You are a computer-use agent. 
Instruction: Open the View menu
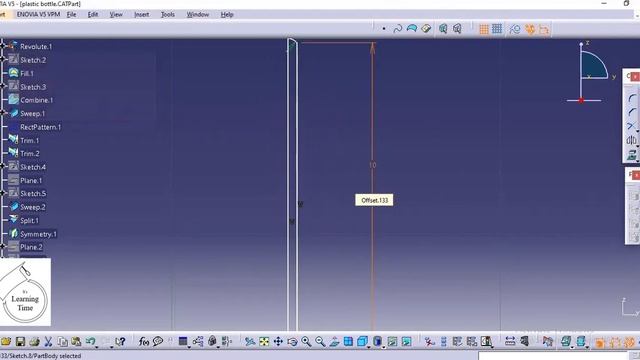(x=116, y=14)
